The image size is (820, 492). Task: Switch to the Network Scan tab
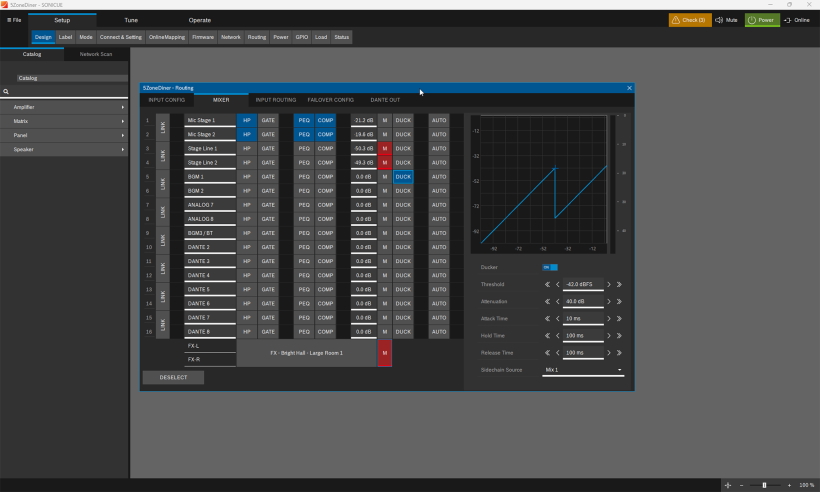coord(96,54)
